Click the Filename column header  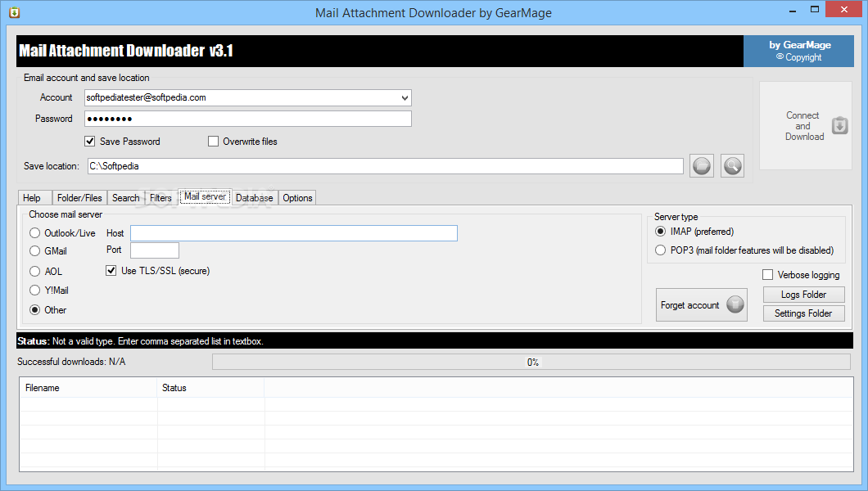[x=88, y=388]
